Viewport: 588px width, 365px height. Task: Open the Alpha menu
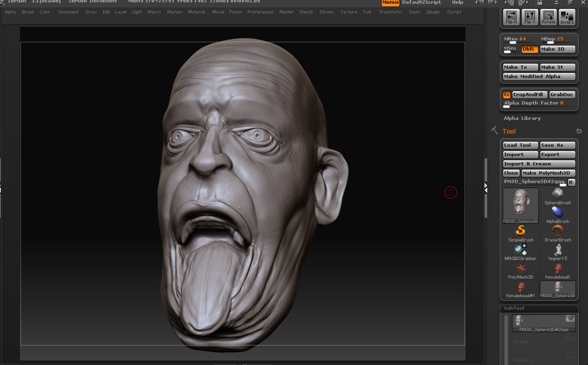click(10, 12)
